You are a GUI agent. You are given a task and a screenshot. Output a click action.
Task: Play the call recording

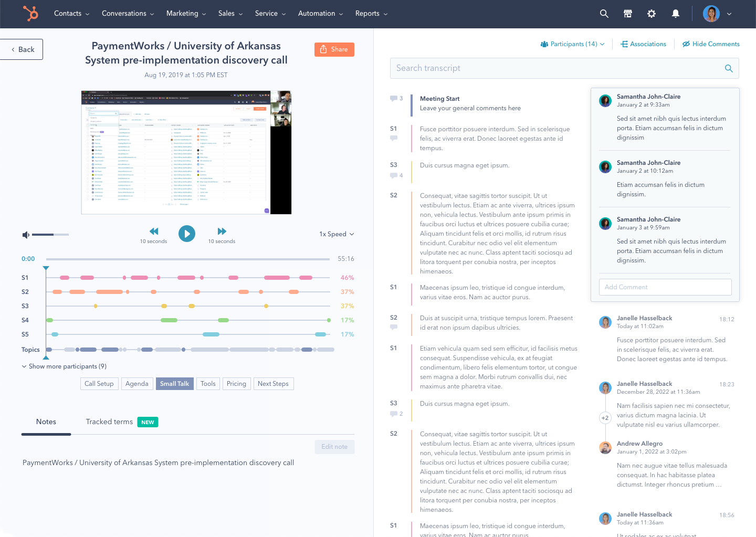click(186, 234)
